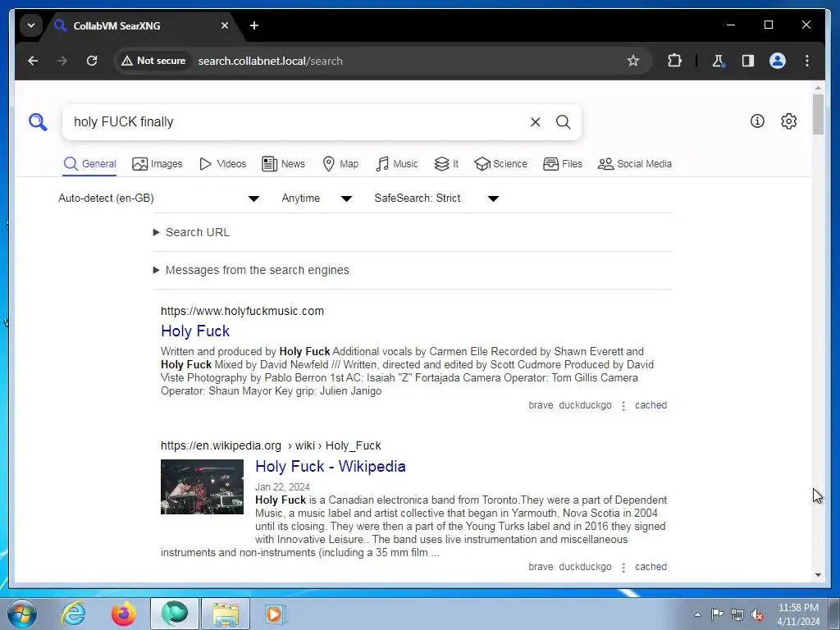Toggle the browser side panel icon
Screen dimensions: 840x630
(748, 61)
